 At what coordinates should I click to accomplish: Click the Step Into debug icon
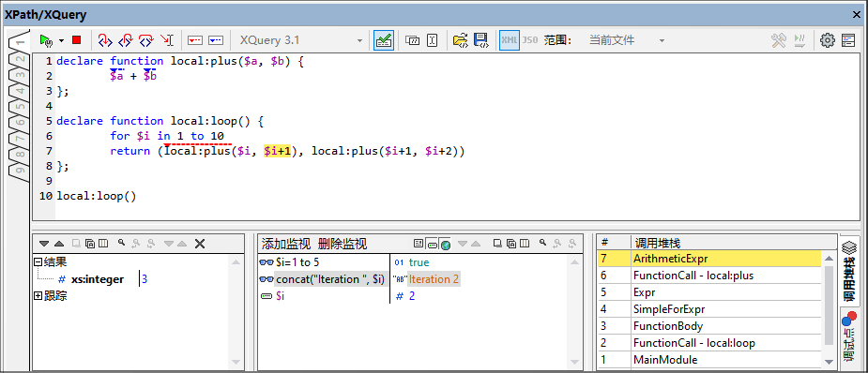coord(104,40)
